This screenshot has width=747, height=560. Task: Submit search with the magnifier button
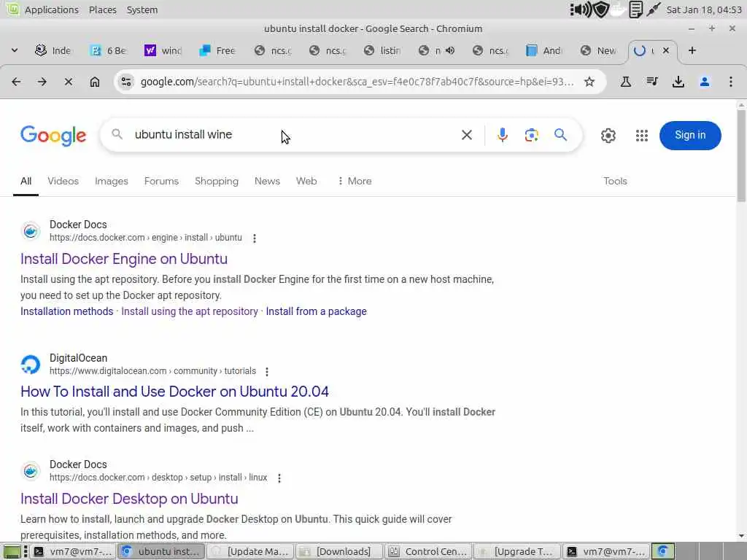[561, 135]
